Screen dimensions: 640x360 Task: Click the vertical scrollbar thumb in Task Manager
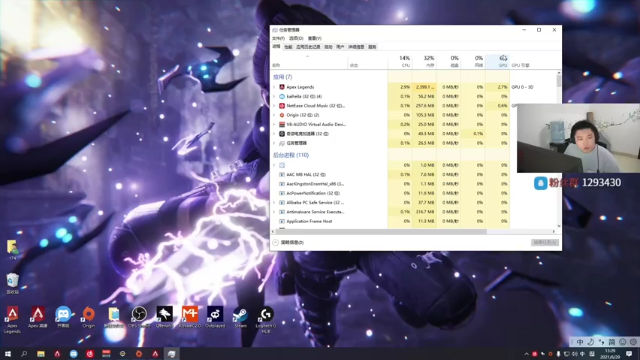point(559,81)
